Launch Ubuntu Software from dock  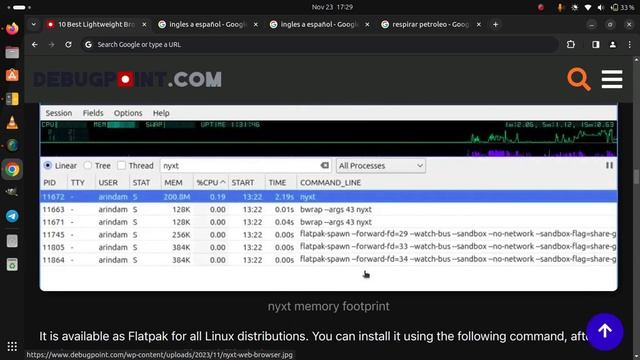coord(12,76)
